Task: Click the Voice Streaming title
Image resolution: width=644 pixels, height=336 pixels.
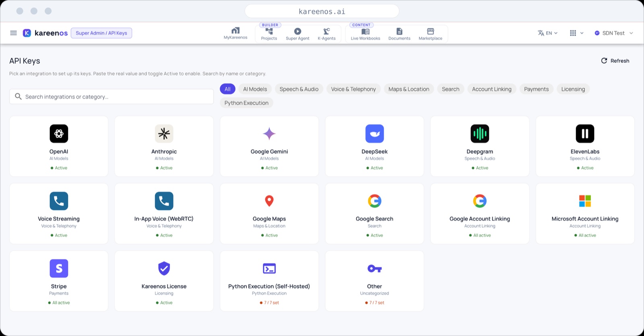Action: 59,219
